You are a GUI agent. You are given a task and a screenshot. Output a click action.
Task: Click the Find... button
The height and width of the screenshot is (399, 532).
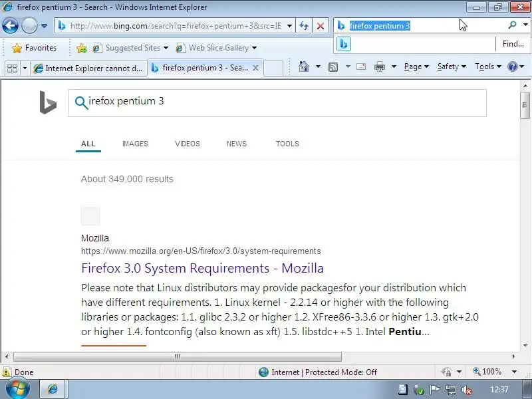(x=513, y=44)
